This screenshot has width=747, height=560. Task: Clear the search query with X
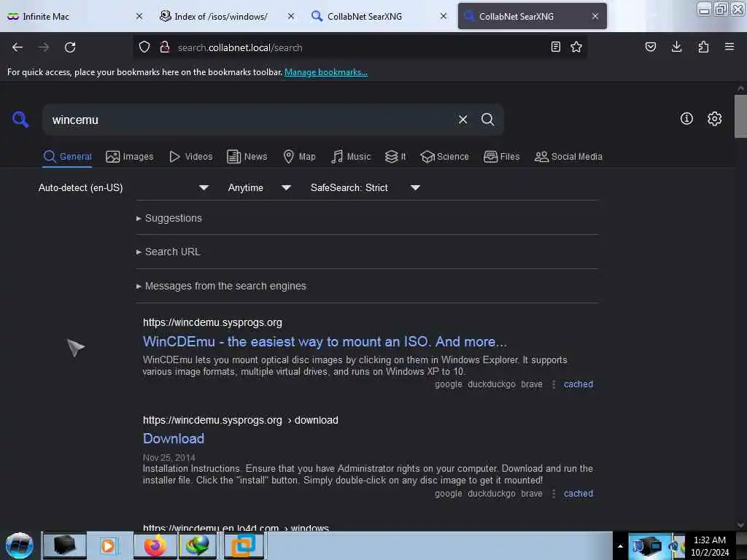[462, 120]
